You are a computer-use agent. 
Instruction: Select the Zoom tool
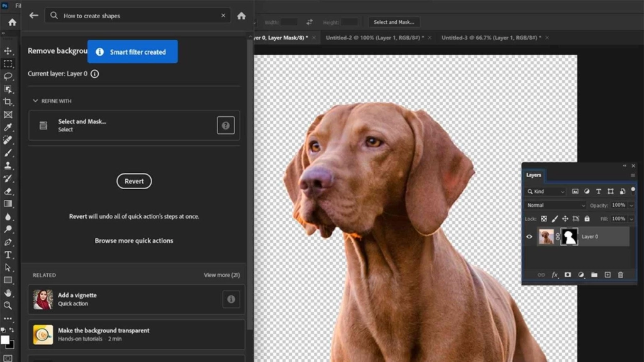tap(9, 305)
